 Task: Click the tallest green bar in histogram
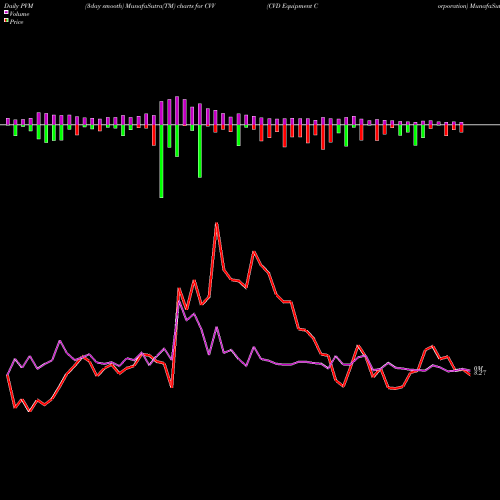(x=161, y=161)
